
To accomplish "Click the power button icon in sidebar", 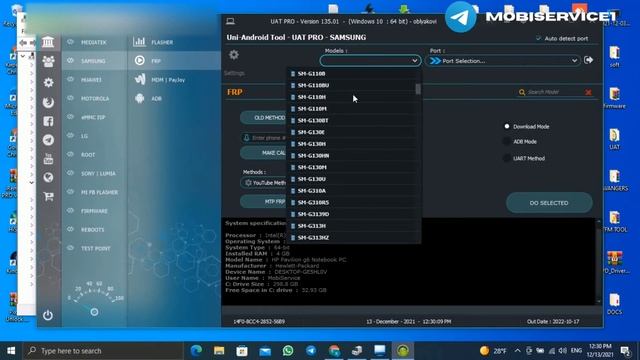I will (48, 315).
